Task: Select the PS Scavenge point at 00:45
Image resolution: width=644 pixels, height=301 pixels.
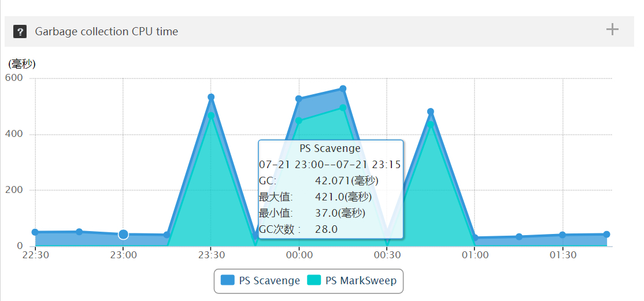Action: point(431,112)
